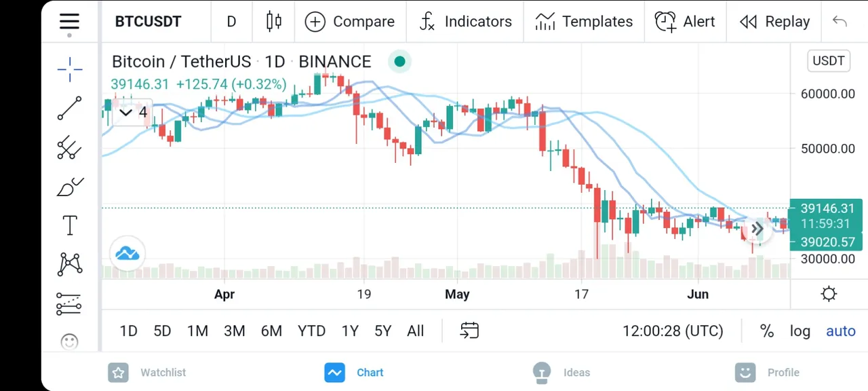868x391 pixels.
Task: Open the go-to-date calendar icon
Action: pos(469,331)
